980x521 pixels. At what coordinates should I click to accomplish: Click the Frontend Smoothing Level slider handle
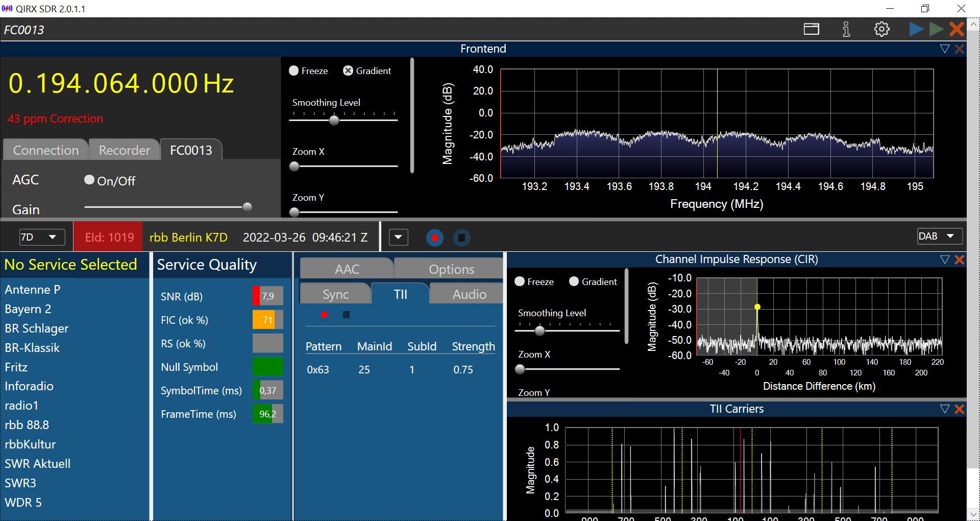[334, 121]
